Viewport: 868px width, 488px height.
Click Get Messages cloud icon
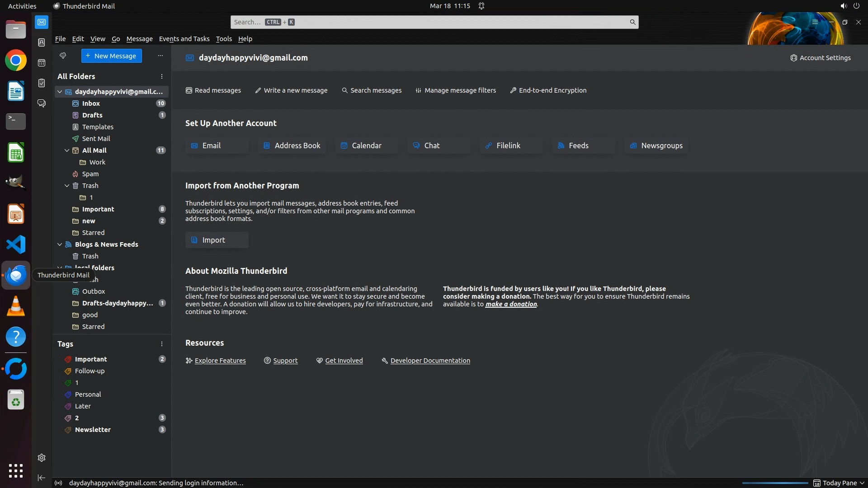pos(63,56)
